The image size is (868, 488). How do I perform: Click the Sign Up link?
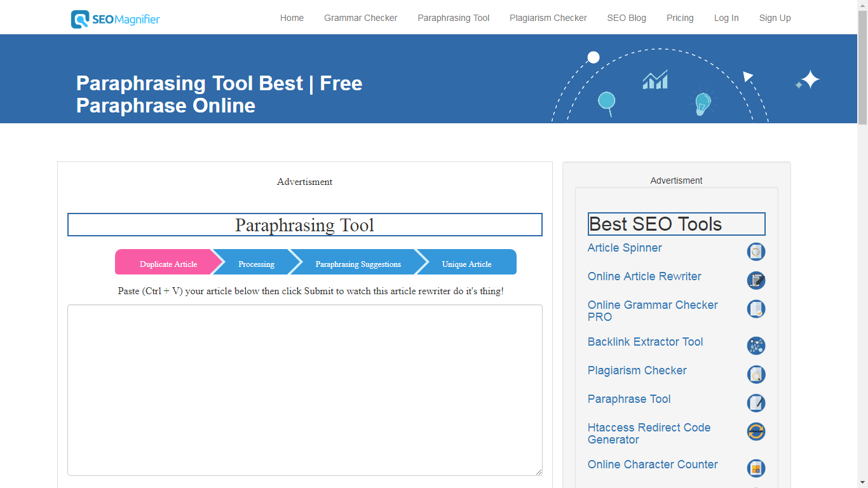click(x=775, y=18)
